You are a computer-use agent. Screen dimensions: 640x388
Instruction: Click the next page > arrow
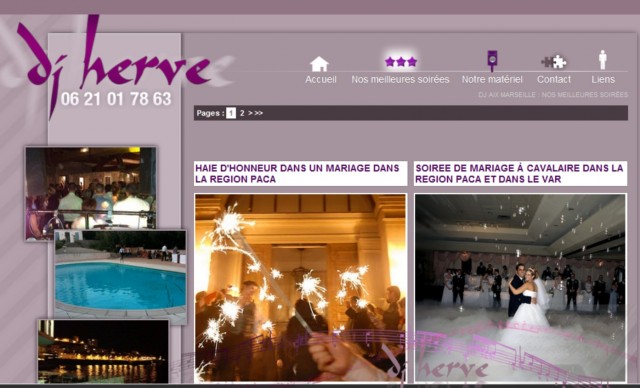tap(250, 113)
